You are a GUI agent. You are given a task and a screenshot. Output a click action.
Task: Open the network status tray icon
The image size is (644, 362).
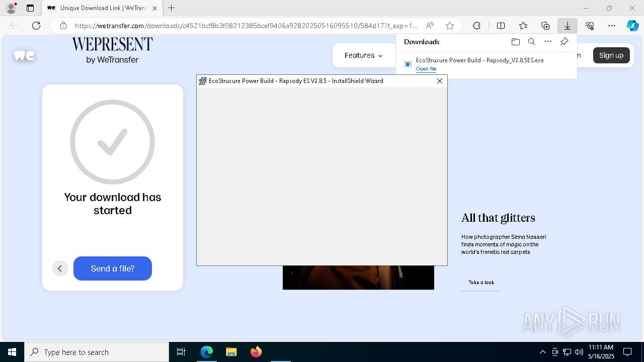[567, 352]
